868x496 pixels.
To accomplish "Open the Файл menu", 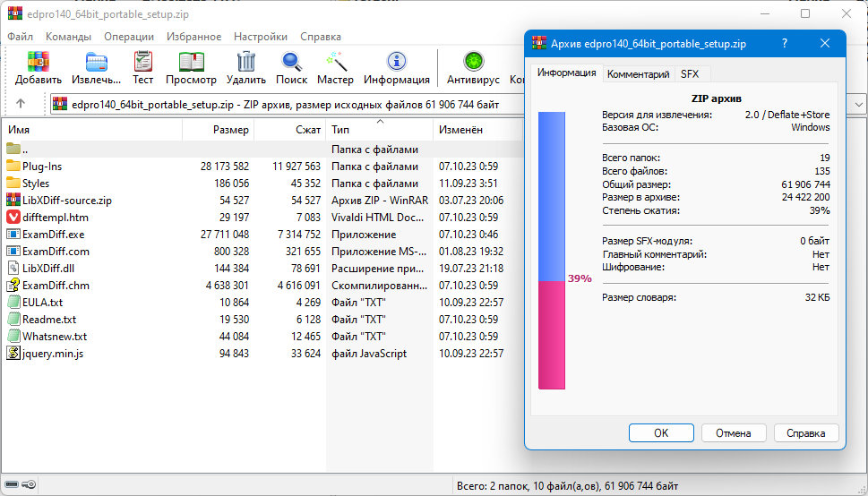I will pos(21,37).
